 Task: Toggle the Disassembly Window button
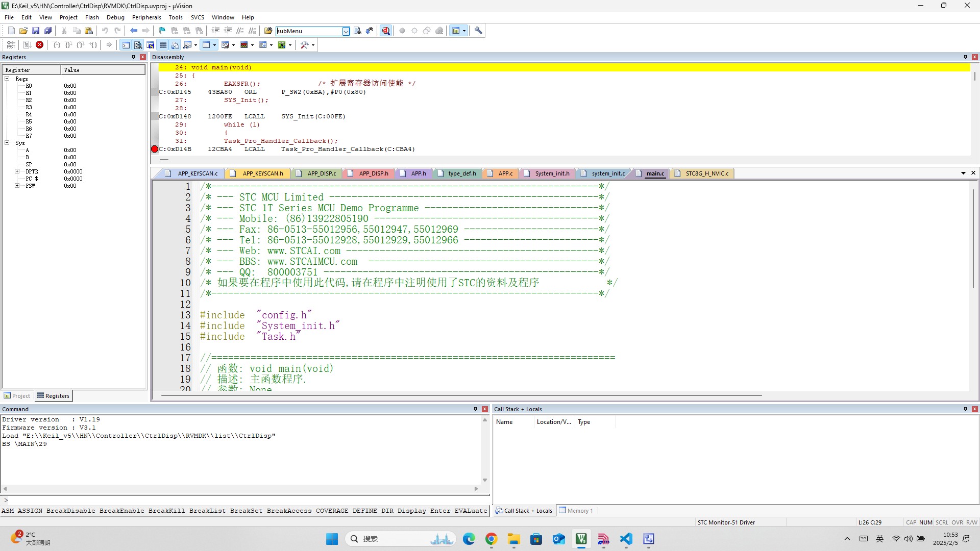click(138, 45)
